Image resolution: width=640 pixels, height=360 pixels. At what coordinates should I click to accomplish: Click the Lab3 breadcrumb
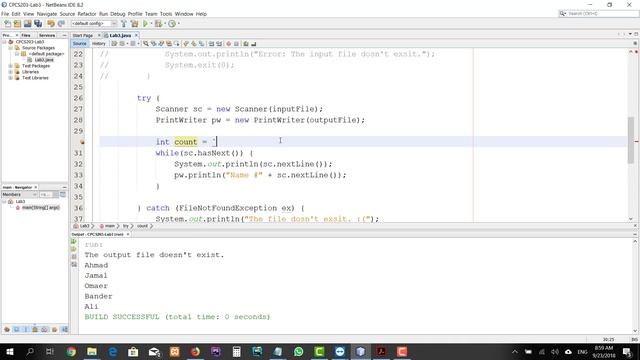click(84, 226)
